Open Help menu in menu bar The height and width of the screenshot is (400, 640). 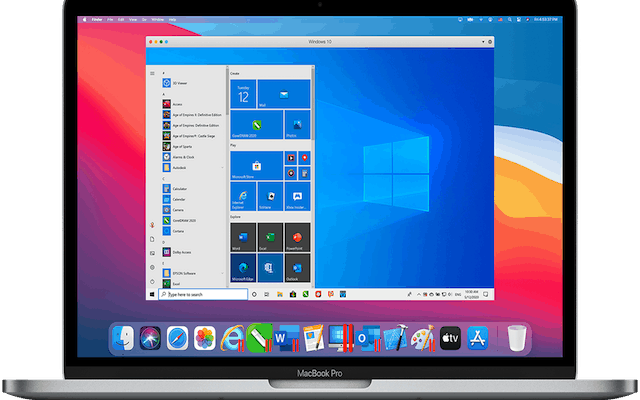click(x=173, y=20)
